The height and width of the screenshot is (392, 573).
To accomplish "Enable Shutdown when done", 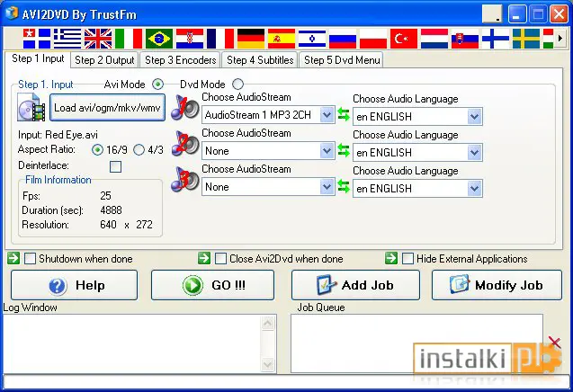I will pos(30,259).
